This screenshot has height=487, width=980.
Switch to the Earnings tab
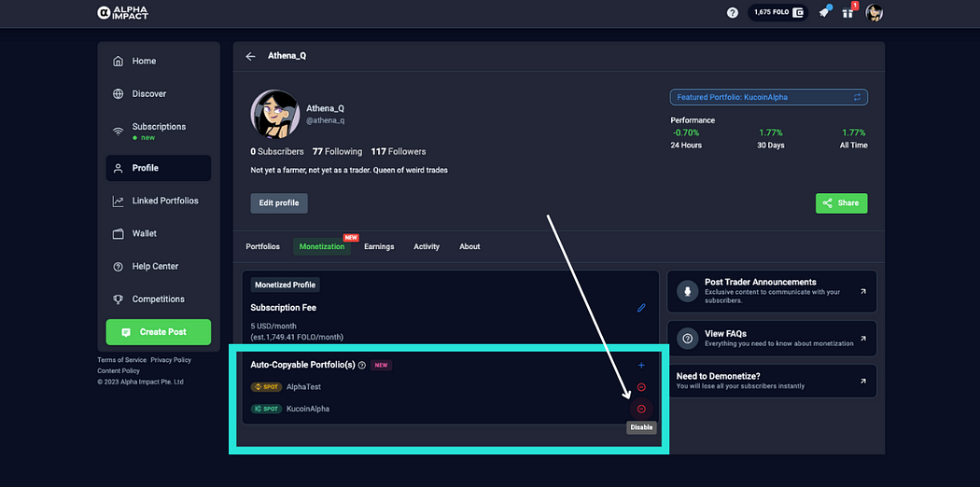click(x=379, y=246)
